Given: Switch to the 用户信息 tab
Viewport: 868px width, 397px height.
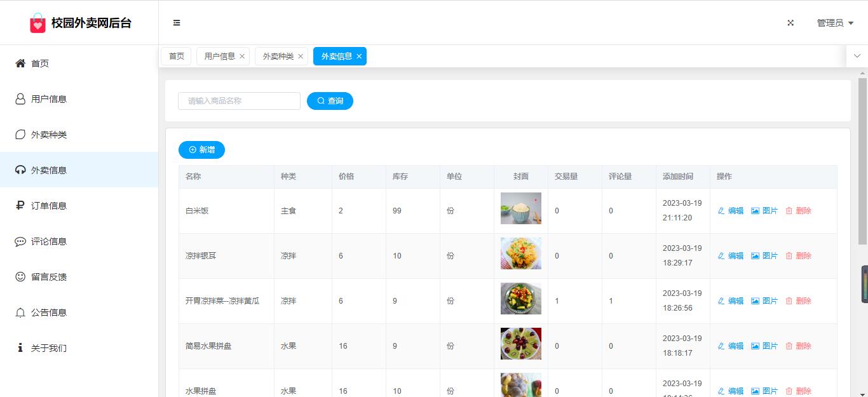Looking at the screenshot, I should click(219, 57).
